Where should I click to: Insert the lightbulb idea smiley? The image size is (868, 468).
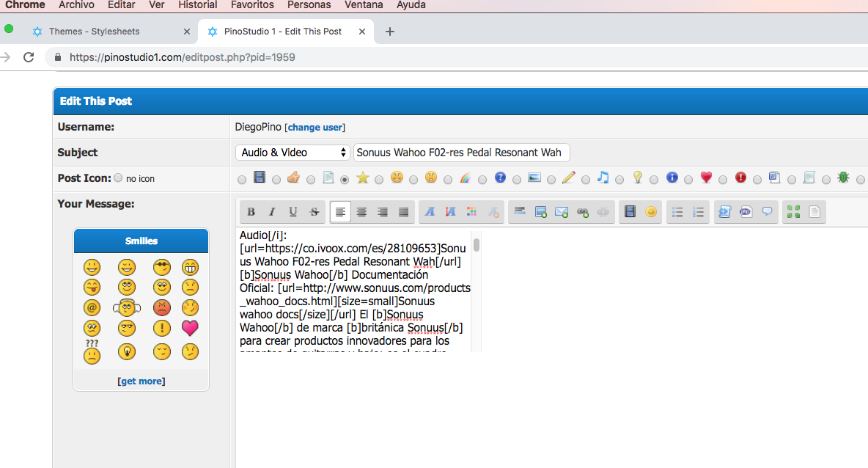127,351
